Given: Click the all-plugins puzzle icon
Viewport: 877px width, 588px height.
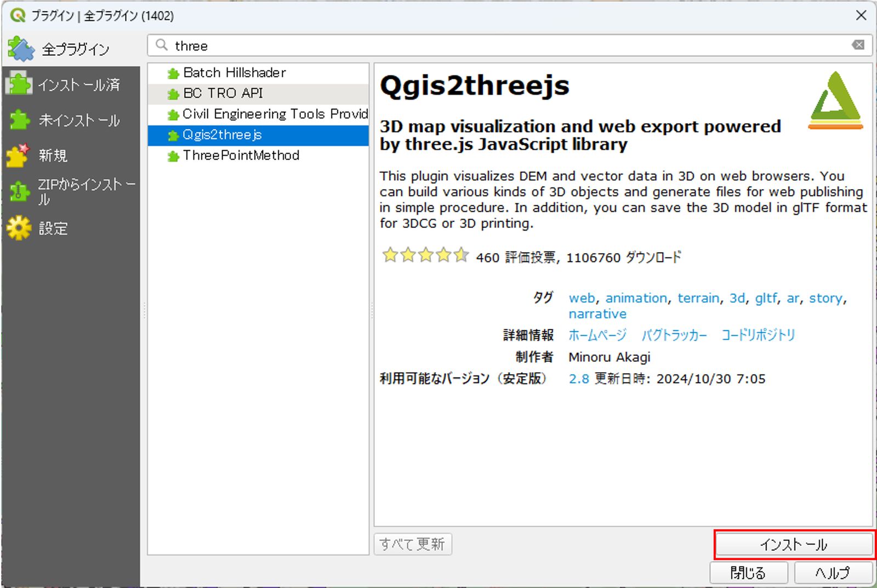Looking at the screenshot, I should coord(20,49).
